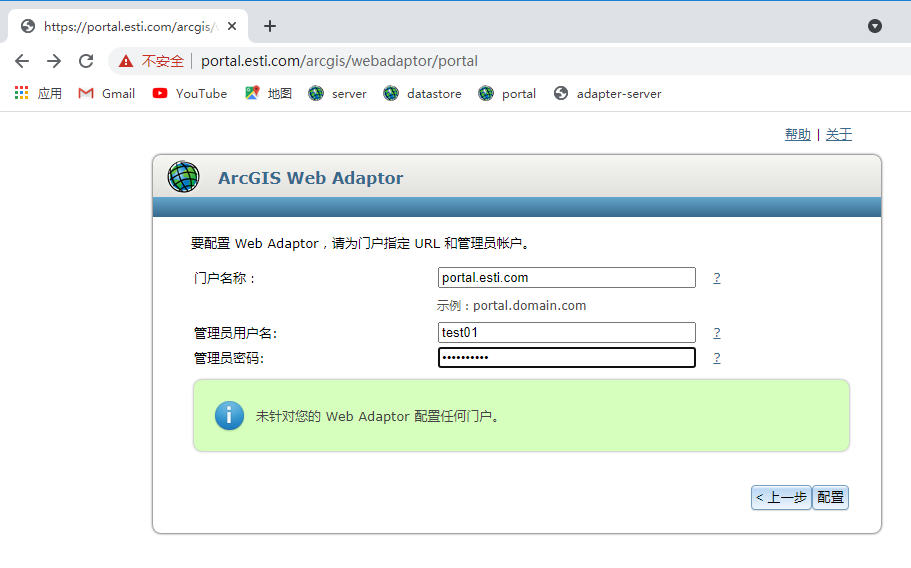This screenshot has height=568, width=911.
Task: Click the message 未针对您的 Web Adaptor 配置任何门户
Action: (377, 416)
